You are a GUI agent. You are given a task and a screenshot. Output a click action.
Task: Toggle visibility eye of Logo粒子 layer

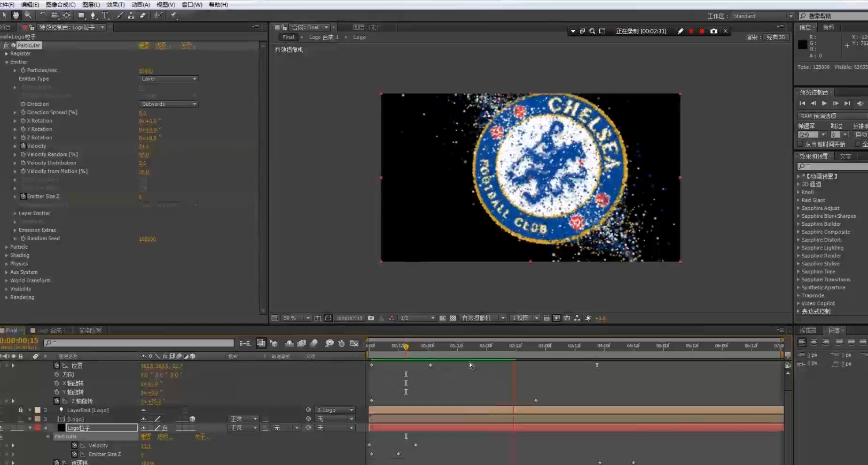coord(2,428)
